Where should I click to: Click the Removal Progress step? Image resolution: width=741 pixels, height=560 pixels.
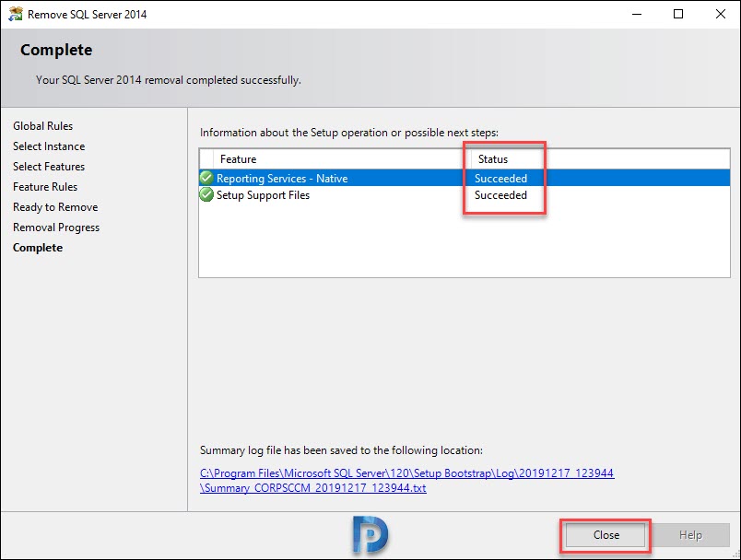(x=56, y=227)
